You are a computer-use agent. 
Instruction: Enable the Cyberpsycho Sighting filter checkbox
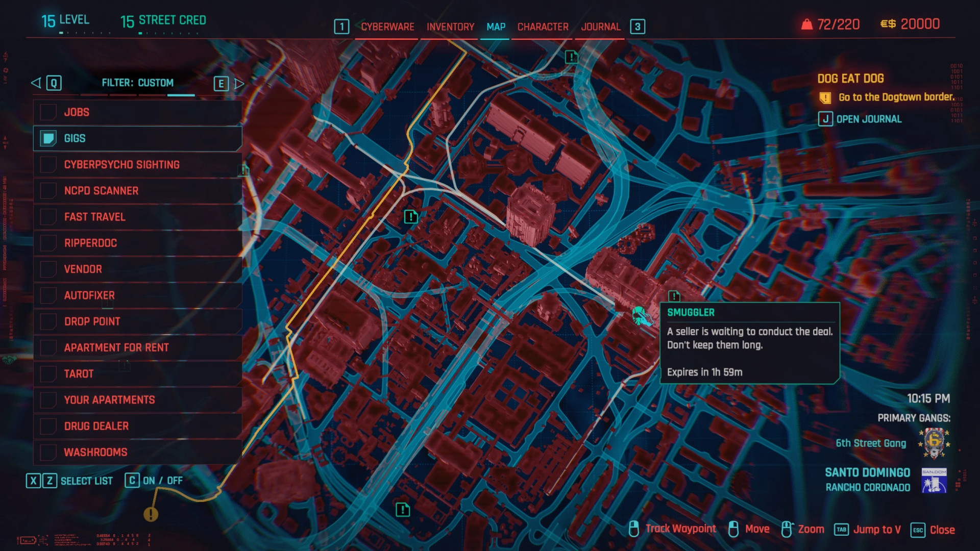(48, 164)
